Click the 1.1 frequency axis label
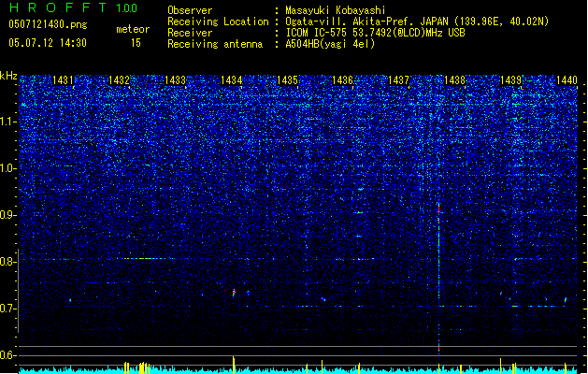 (x=8, y=122)
